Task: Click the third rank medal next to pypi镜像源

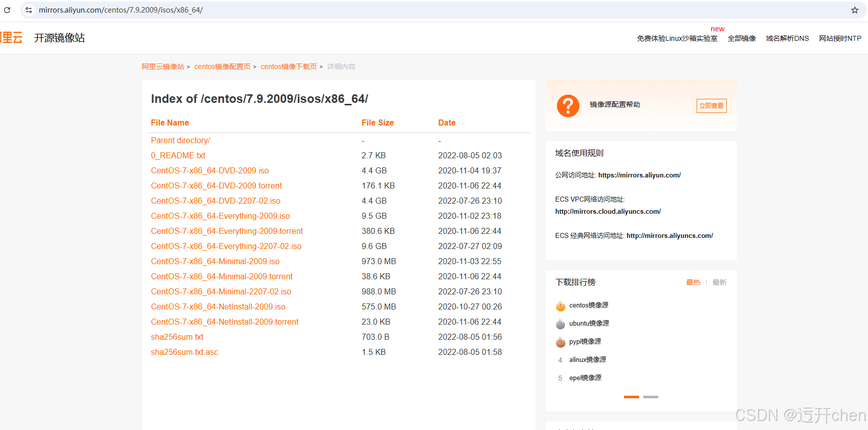Action: point(561,342)
